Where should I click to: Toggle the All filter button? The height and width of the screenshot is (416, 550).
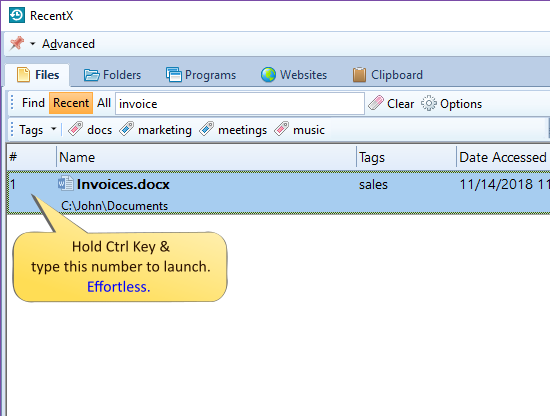pos(104,103)
